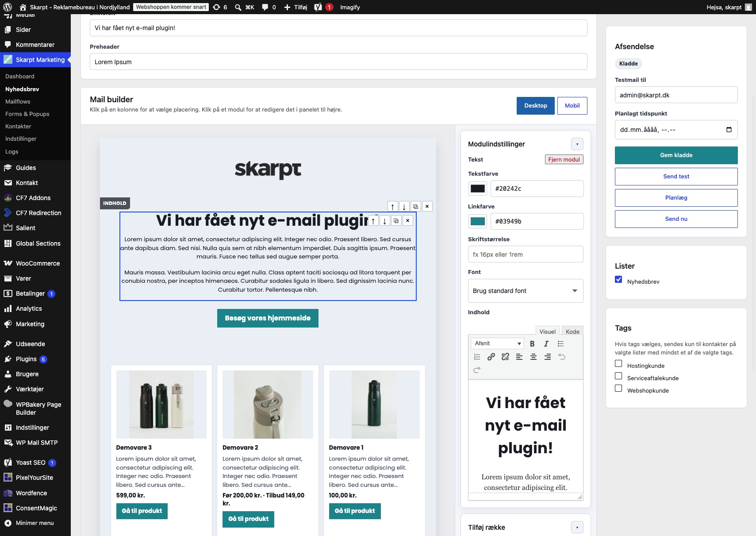
Task: Enable the Webshopkunde tag checkbox
Action: coord(618,388)
